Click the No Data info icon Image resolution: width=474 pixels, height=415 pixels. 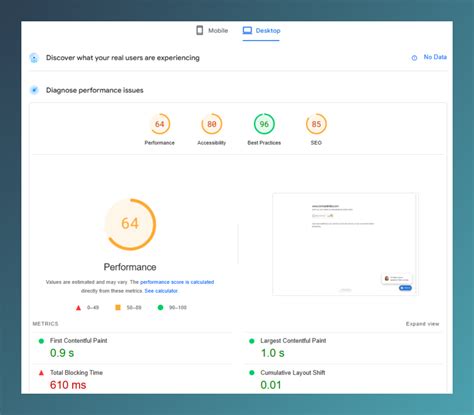click(414, 58)
